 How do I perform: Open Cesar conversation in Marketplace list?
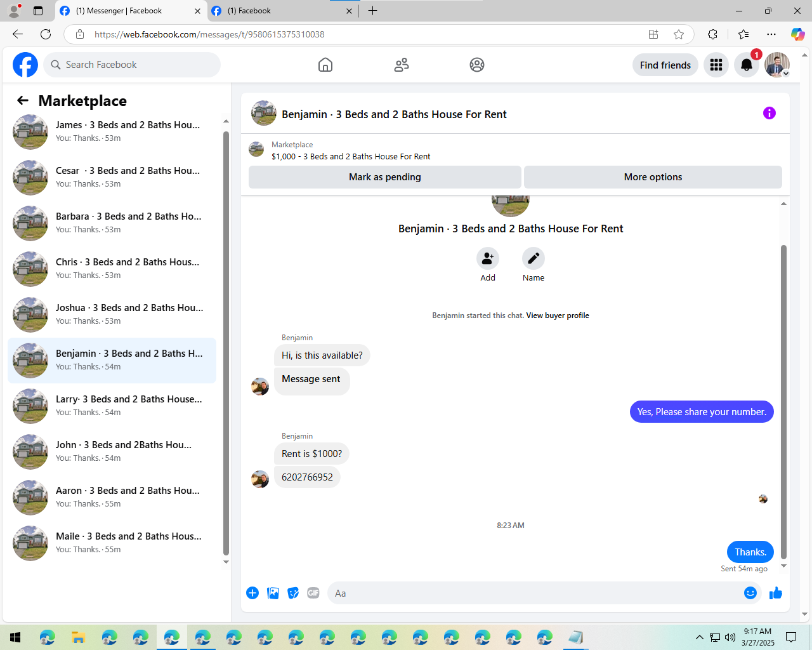tap(112, 178)
